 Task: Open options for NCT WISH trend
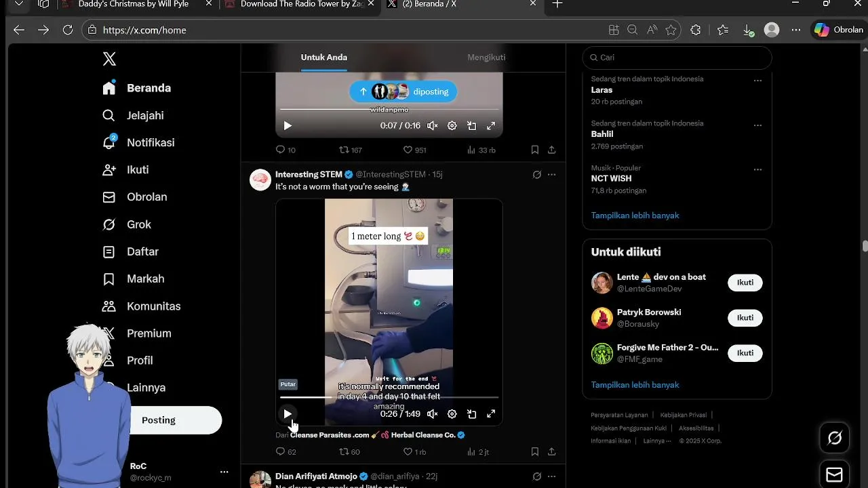(x=758, y=169)
